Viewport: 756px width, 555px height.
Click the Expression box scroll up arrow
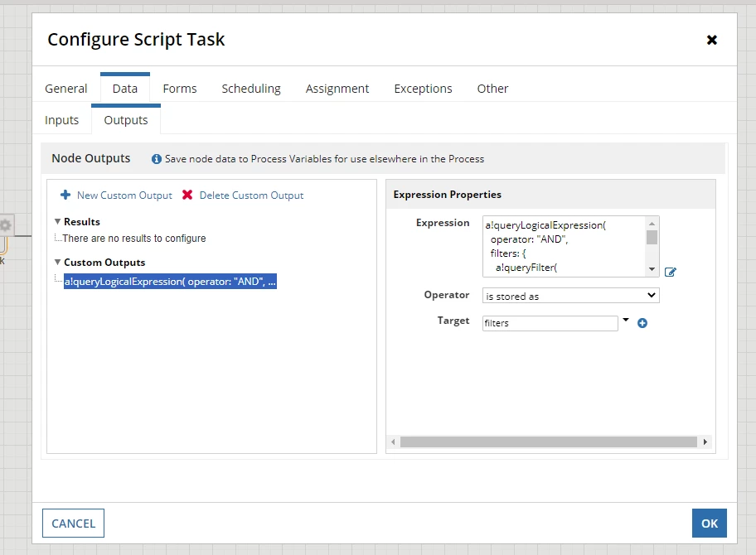(652, 224)
